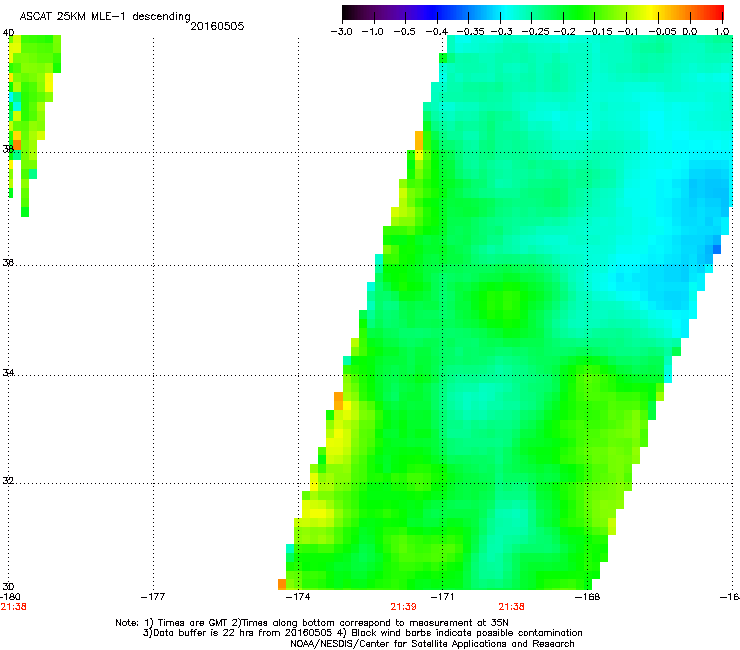Click the red time '21:39'
This screenshot has height=650, width=740.
click(x=404, y=607)
